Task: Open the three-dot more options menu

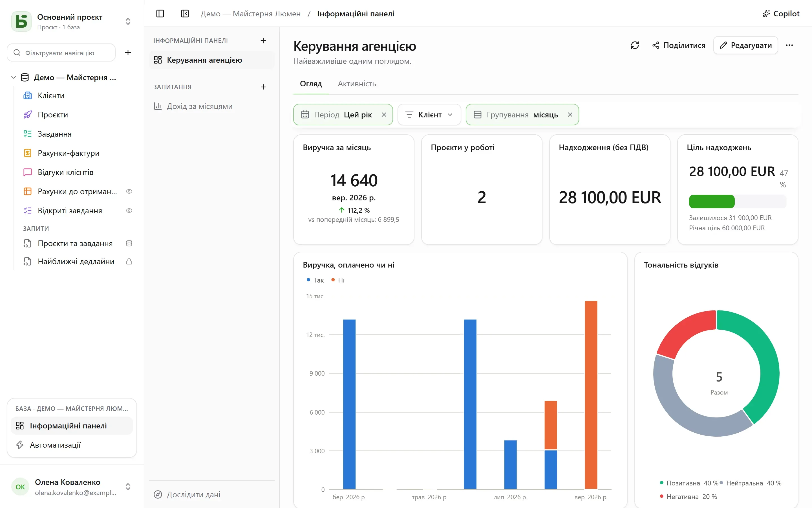Action: [789, 45]
